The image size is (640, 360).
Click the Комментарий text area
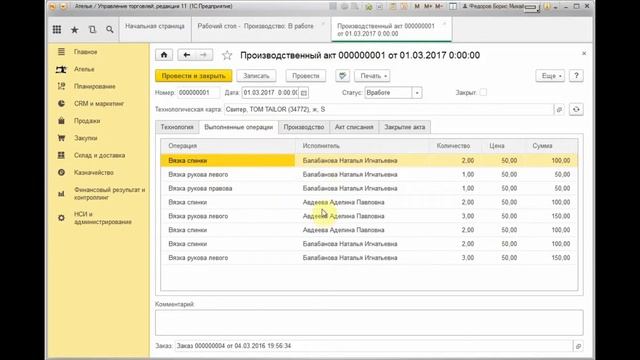[369, 322]
